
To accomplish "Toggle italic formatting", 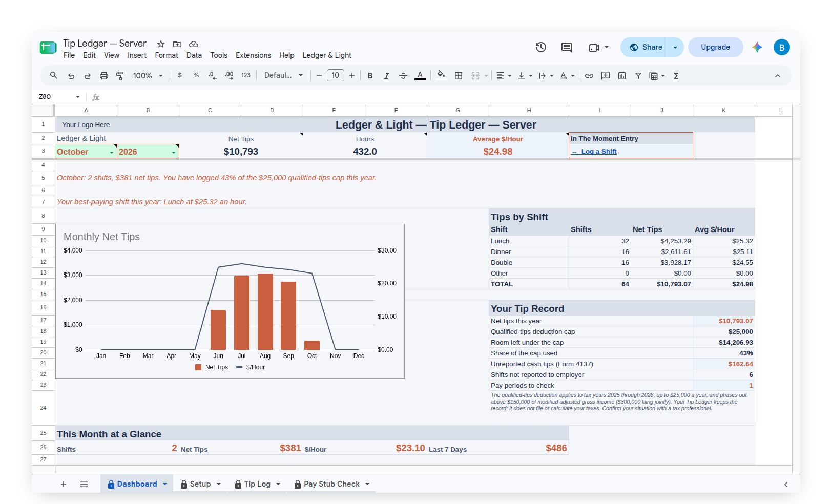I will pyautogui.click(x=387, y=76).
